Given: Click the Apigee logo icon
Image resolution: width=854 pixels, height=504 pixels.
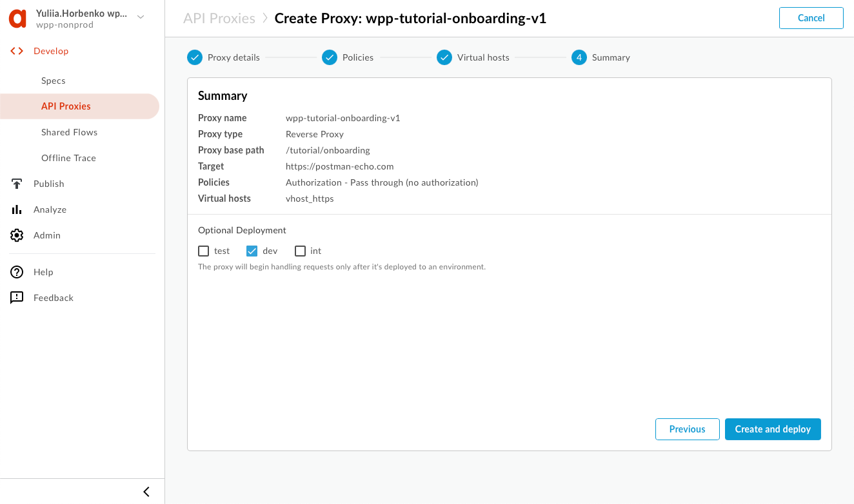Looking at the screenshot, I should 17,19.
